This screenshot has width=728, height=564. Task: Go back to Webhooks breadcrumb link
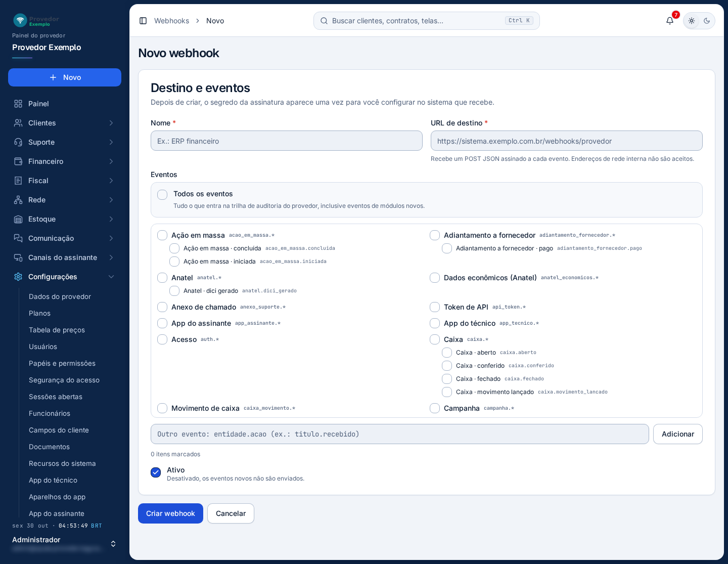(171, 21)
